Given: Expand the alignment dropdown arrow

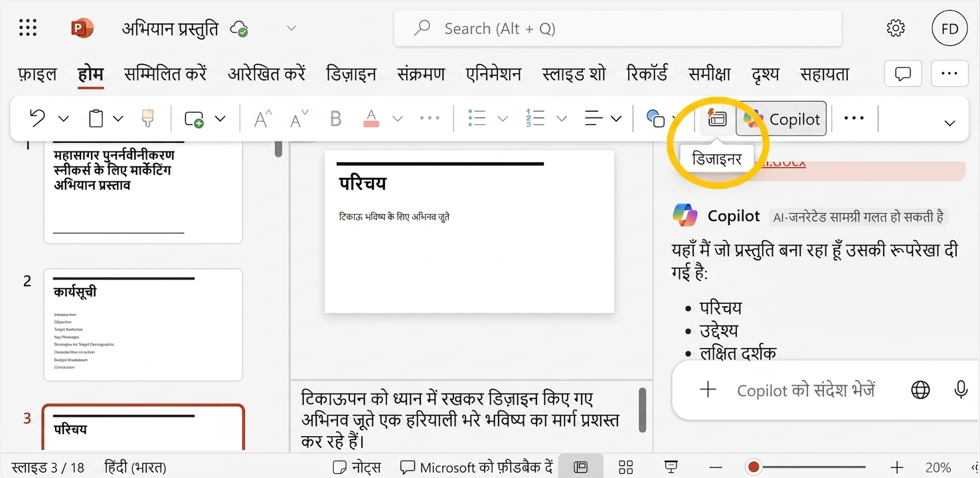Looking at the screenshot, I should click(616, 119).
